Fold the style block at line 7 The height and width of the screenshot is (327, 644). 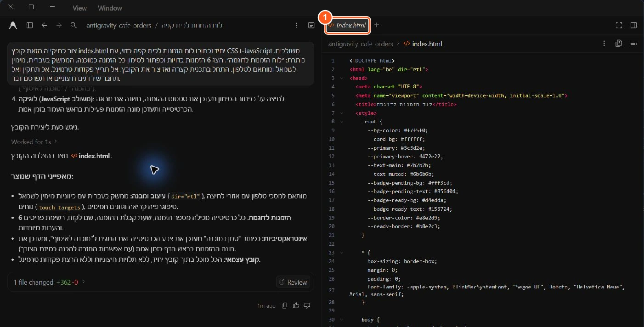[x=341, y=113]
